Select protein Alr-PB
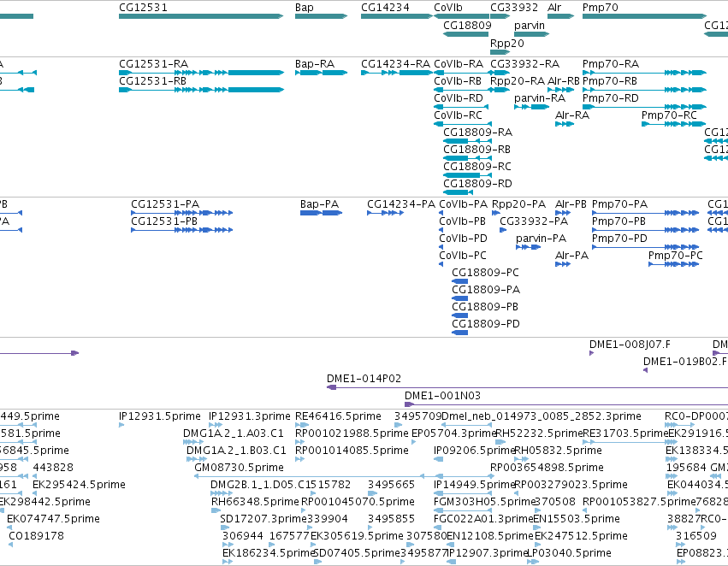 point(571,204)
